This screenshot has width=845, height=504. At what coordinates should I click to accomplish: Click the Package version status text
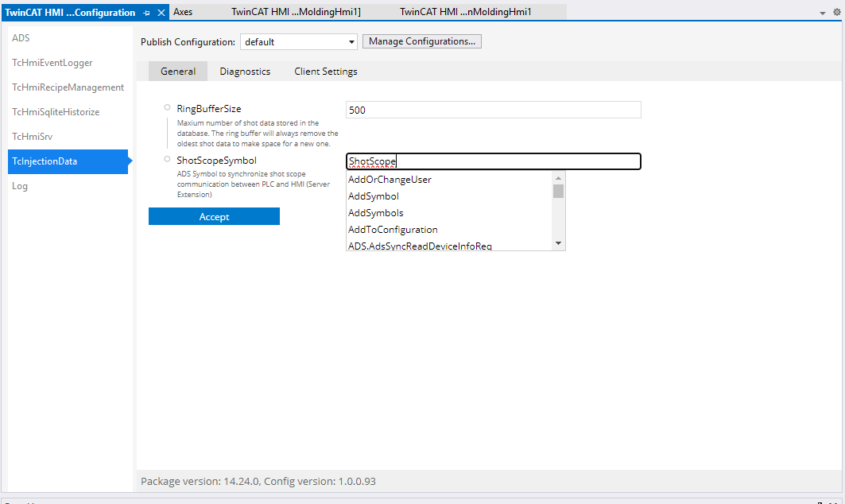(258, 482)
